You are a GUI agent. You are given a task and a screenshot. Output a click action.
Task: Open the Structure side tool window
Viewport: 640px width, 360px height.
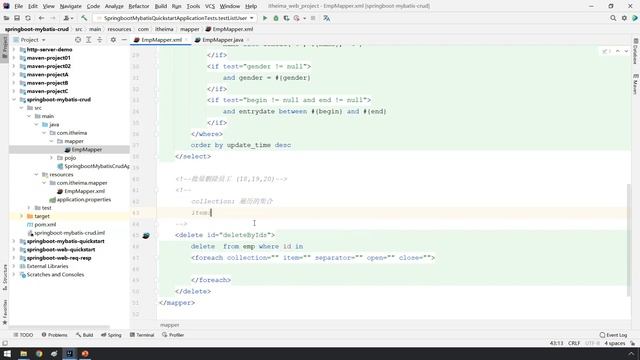[x=5, y=277]
